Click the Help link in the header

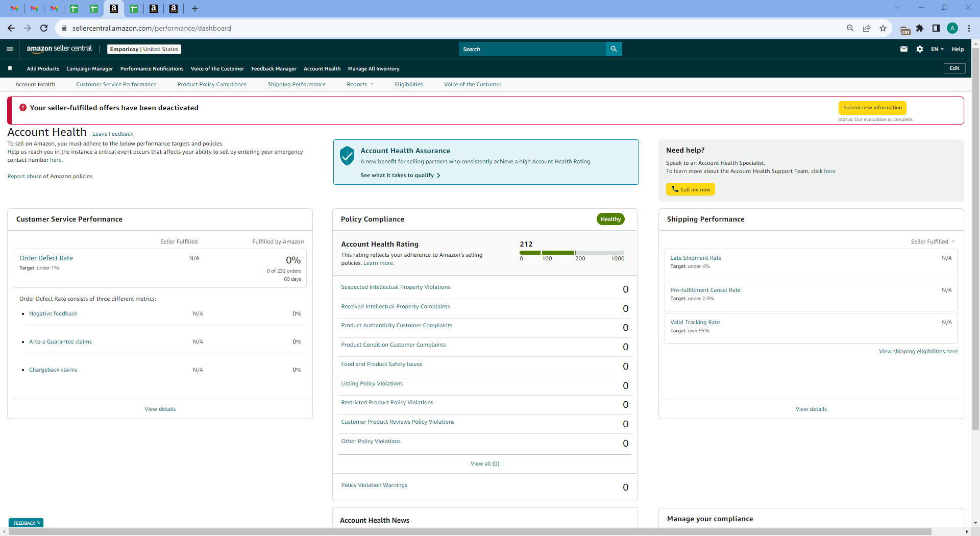pos(958,49)
